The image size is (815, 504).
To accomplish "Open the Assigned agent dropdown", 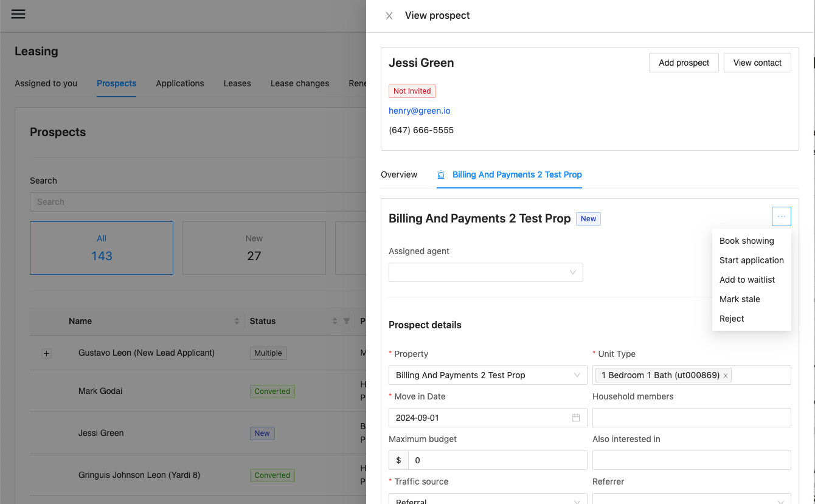I will (486, 272).
